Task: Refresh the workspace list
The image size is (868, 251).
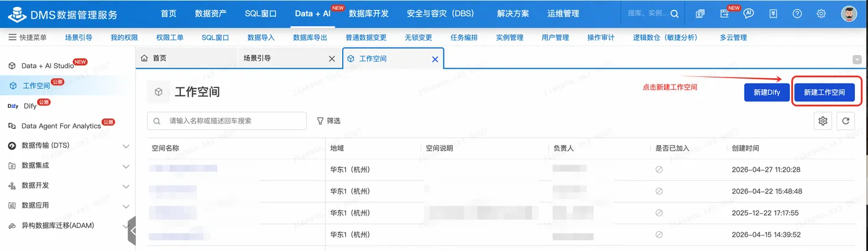Action: coord(845,121)
